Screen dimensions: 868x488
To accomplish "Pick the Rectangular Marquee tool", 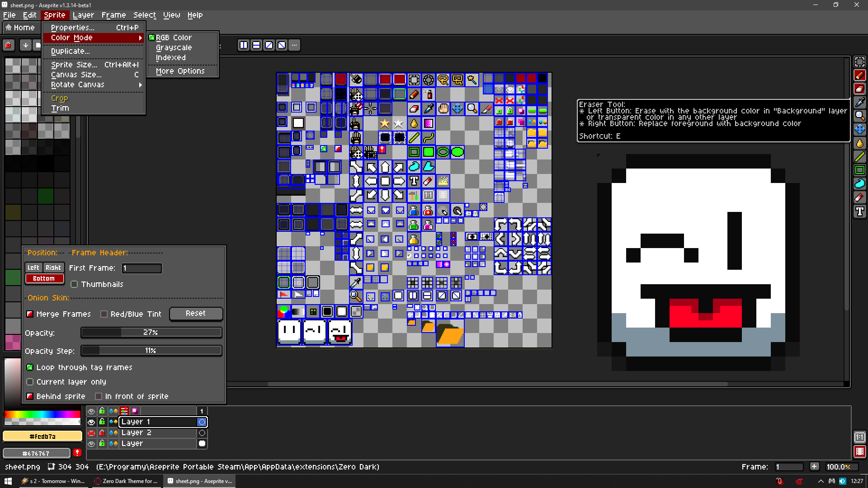I will pyautogui.click(x=859, y=62).
